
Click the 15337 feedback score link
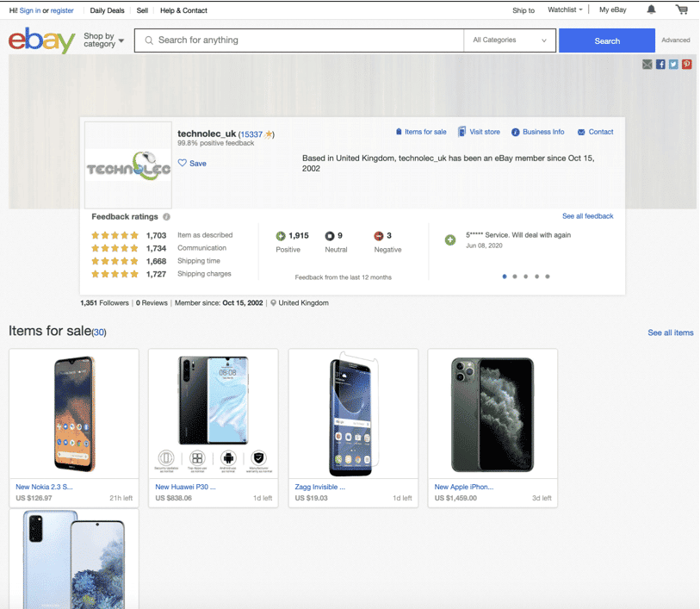(251, 134)
